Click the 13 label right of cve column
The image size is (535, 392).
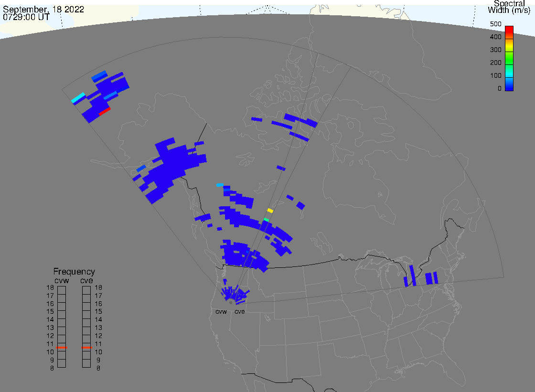click(98, 328)
